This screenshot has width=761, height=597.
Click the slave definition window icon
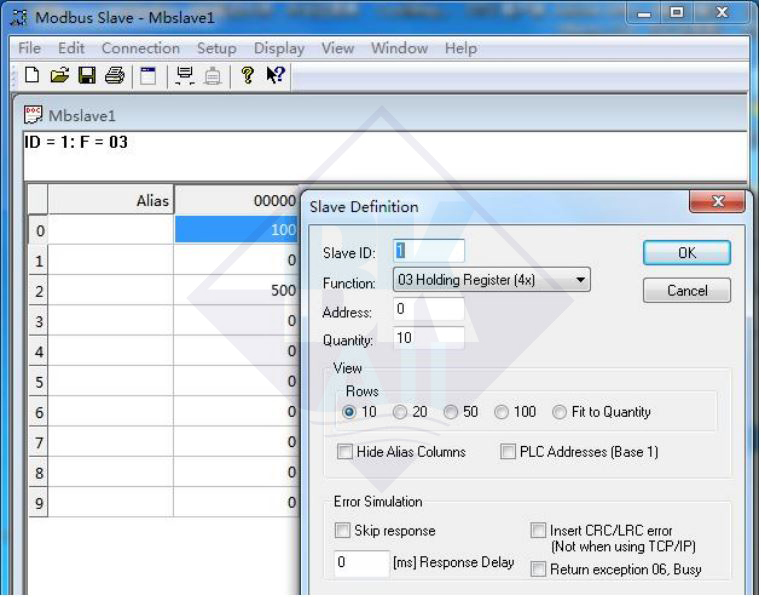tap(148, 75)
